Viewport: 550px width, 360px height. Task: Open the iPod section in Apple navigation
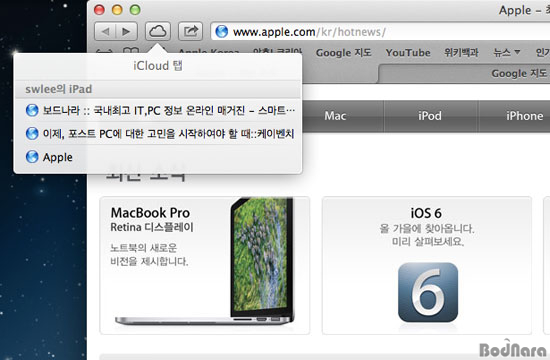pyautogui.click(x=430, y=116)
